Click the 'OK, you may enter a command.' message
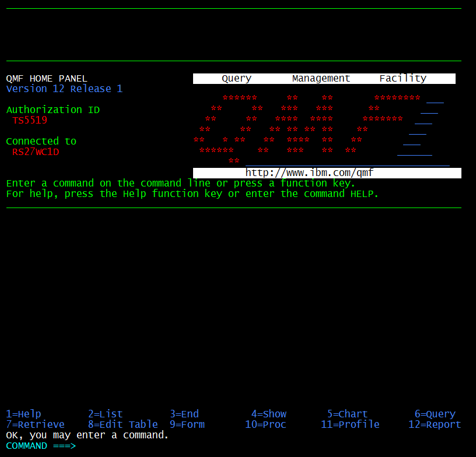 pyautogui.click(x=87, y=435)
